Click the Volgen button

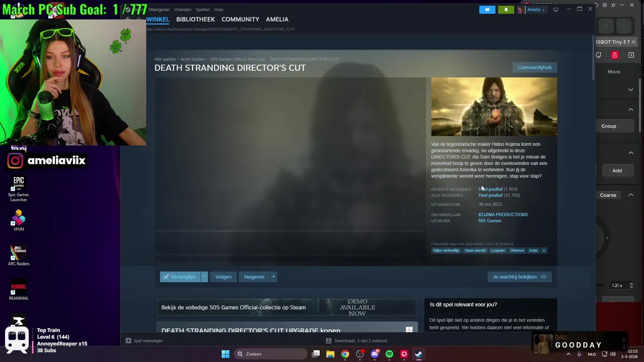(x=223, y=277)
